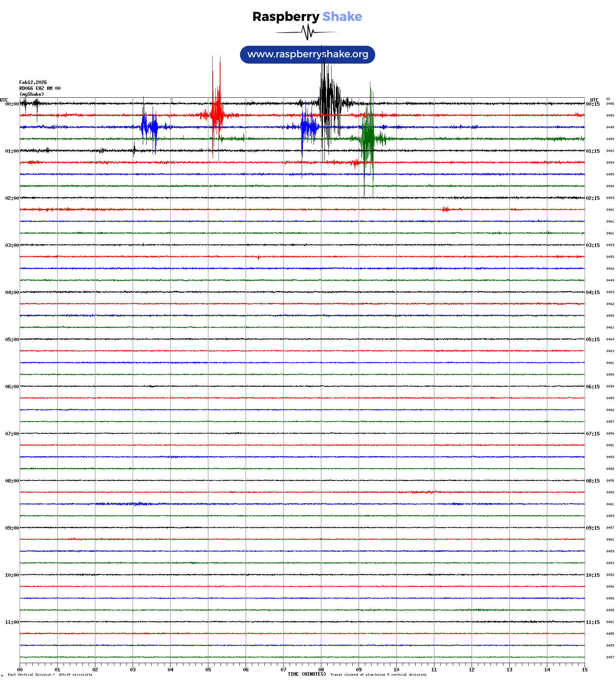Viewport: 616px width, 680px height.
Task: Click the Each Vertical Division microvolts note
Action: [50, 675]
